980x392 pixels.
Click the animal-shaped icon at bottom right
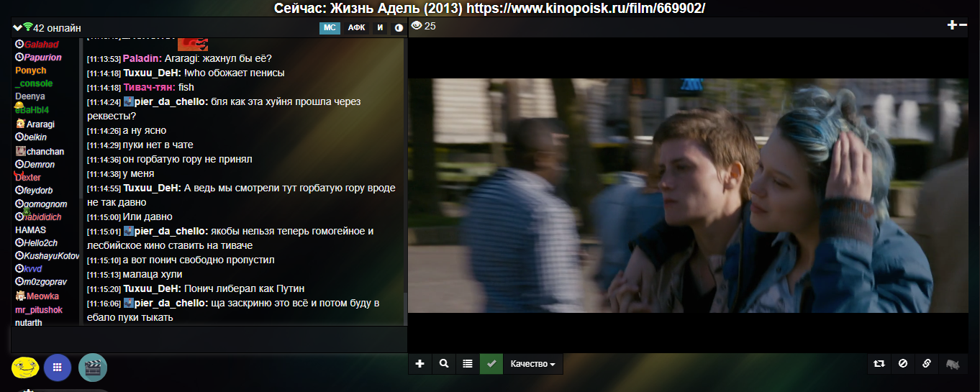click(953, 364)
